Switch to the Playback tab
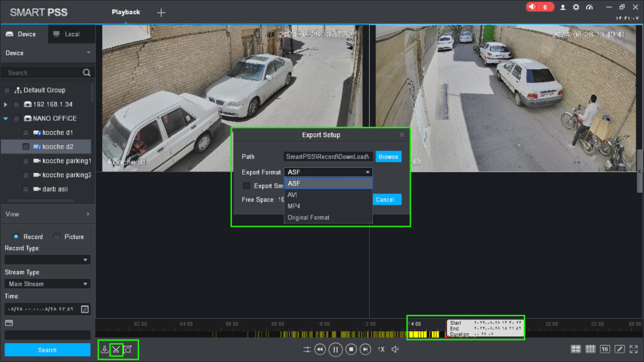Screen dimensions: 644x362 click(x=126, y=13)
